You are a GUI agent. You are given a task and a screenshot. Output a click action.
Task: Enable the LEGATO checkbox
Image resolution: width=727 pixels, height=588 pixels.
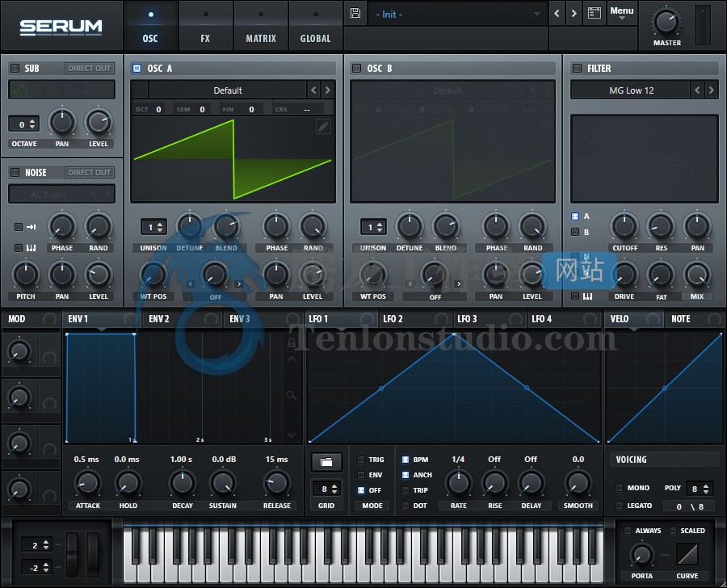[x=619, y=506]
